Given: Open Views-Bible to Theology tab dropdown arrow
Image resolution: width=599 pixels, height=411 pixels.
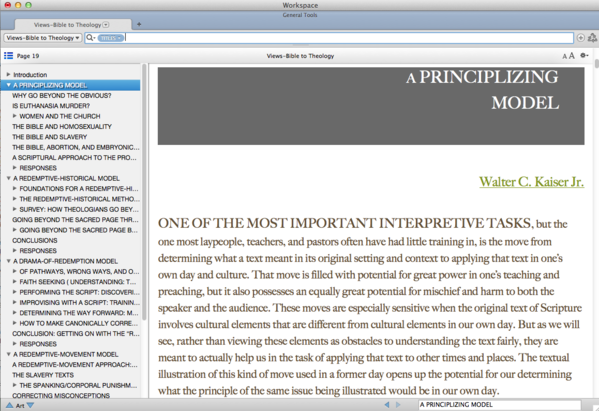Looking at the screenshot, I should (x=106, y=24).
